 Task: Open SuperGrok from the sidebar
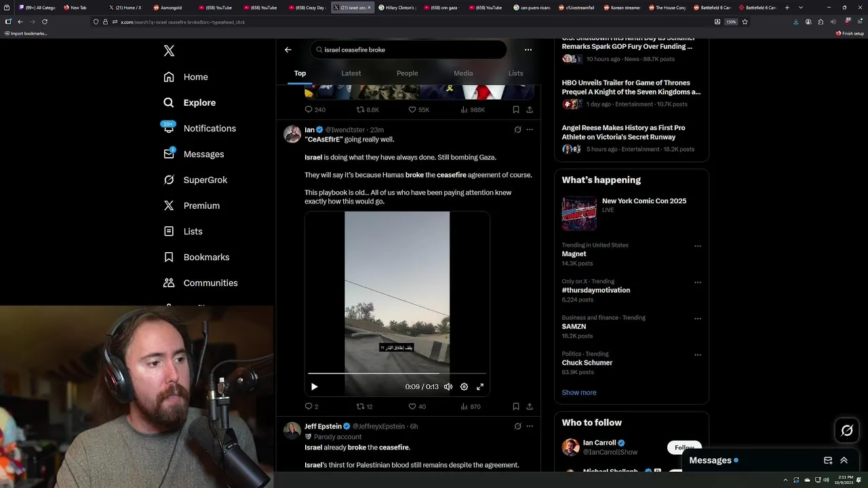195,180
